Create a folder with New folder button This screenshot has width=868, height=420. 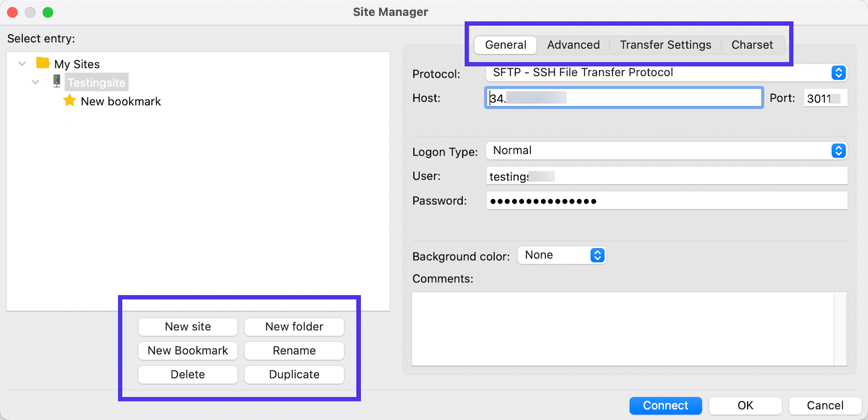pos(294,327)
